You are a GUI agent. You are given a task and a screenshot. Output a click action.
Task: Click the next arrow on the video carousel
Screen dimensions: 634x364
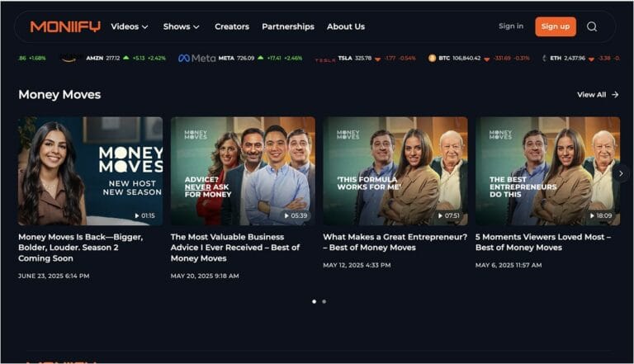621,173
